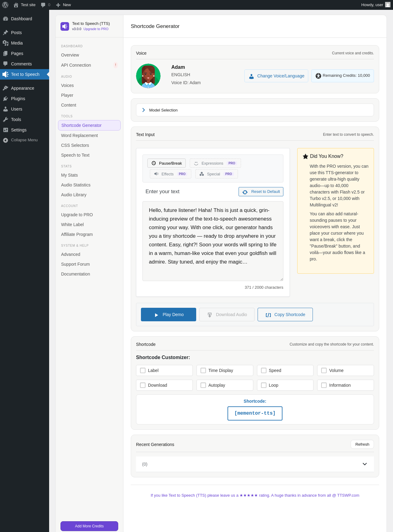Click the star icon beside Did You Know
The image size is (393, 532).
[305, 156]
